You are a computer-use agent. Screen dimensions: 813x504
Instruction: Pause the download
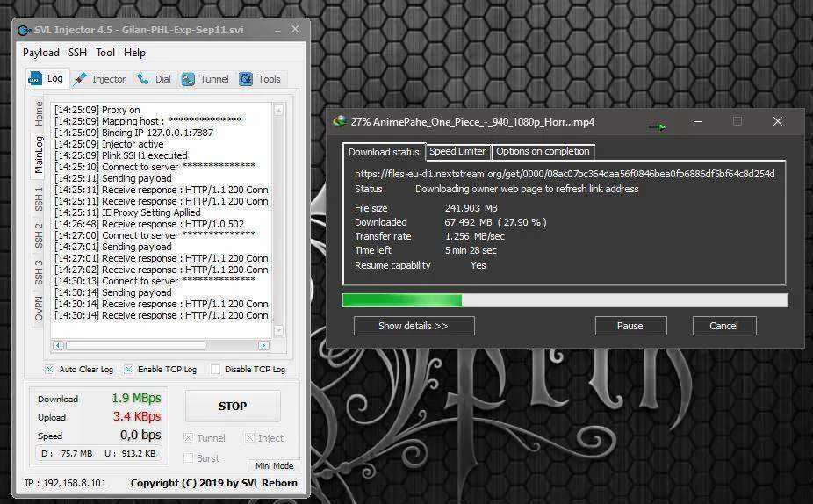(630, 326)
